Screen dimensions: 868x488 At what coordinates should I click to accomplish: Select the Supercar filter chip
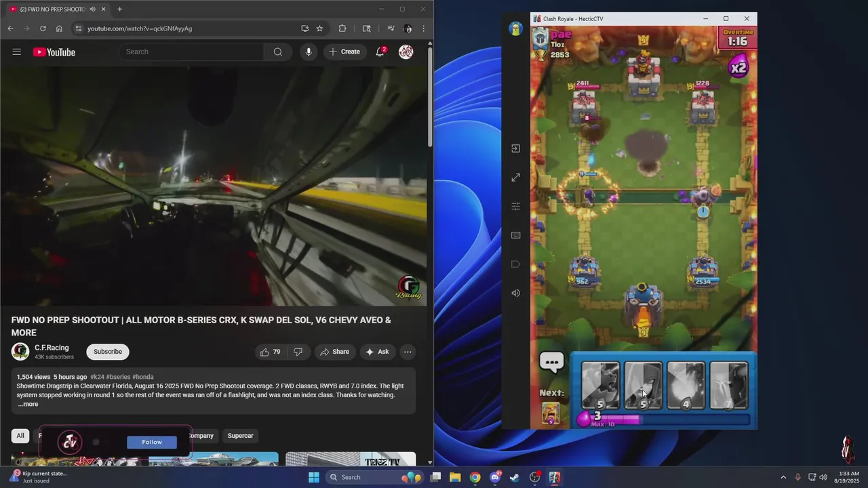pos(241,436)
